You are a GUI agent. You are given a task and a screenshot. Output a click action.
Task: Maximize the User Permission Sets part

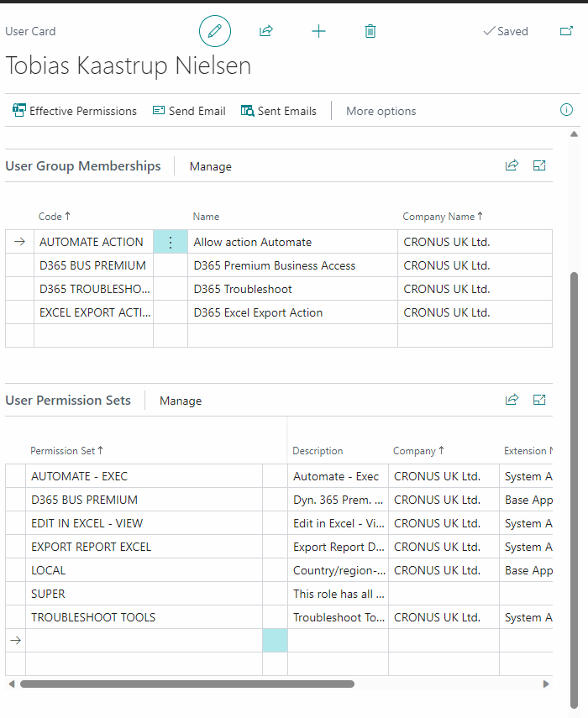coord(540,400)
